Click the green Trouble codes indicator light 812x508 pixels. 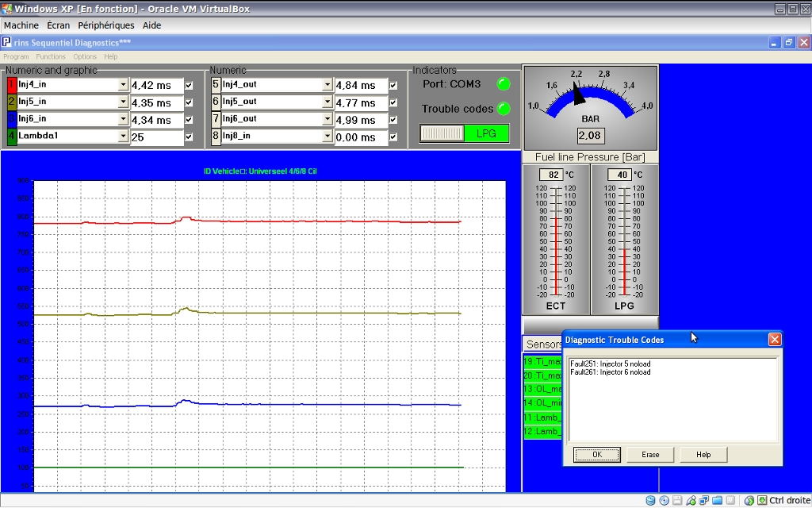click(x=503, y=109)
